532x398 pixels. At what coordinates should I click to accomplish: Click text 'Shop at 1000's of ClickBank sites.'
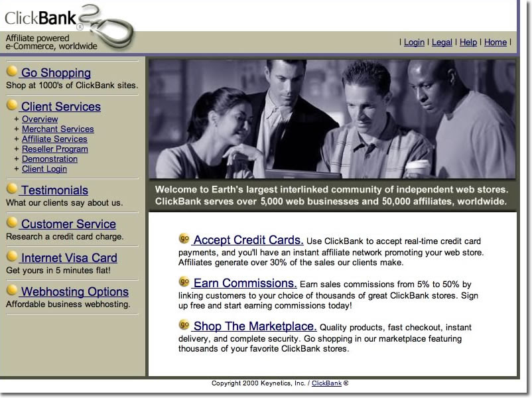(x=72, y=85)
